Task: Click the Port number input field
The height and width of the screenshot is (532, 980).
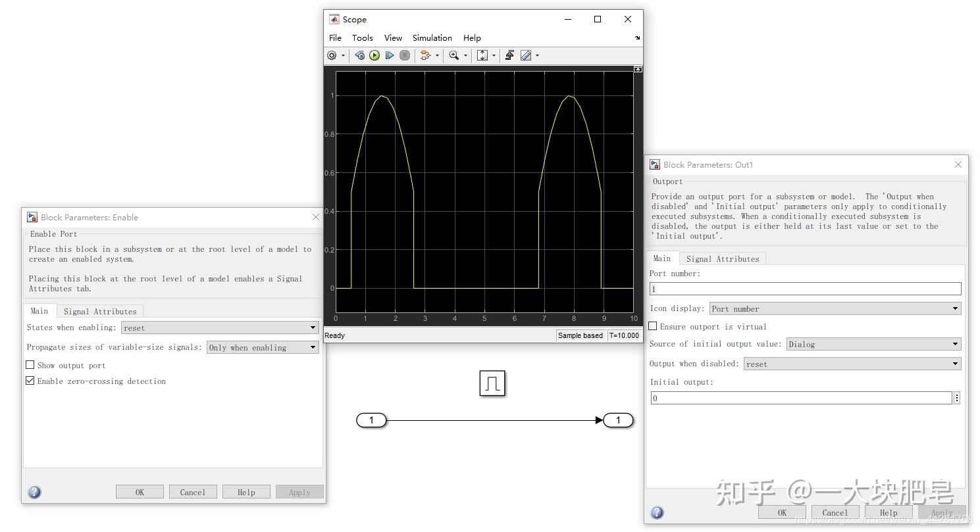Action: point(804,289)
